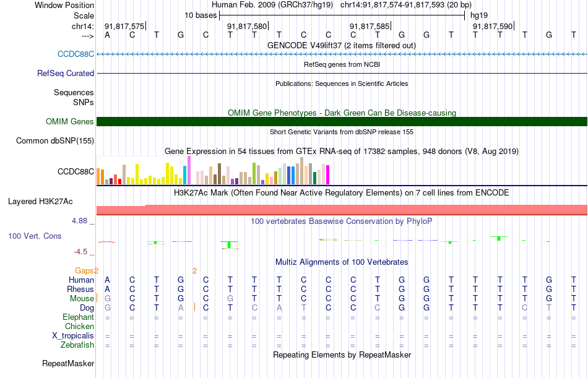This screenshot has width=588, height=378.
Task: Click the Multiz Alignments of 100 Vertebrates title
Action: 342,262
